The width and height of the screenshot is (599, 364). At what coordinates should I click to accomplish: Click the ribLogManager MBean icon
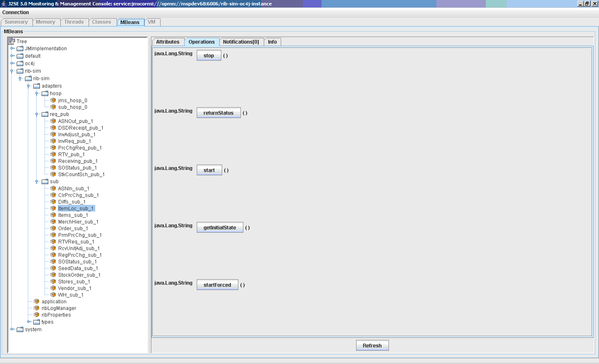point(37,308)
